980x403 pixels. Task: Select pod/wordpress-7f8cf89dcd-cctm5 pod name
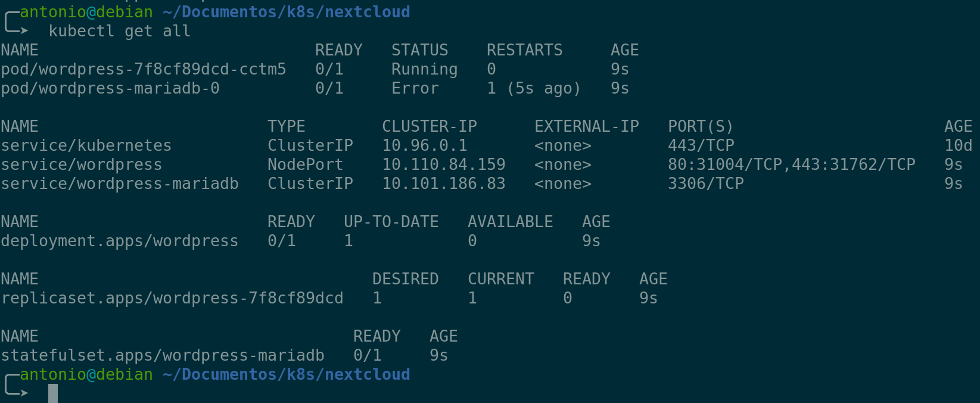coord(143,69)
